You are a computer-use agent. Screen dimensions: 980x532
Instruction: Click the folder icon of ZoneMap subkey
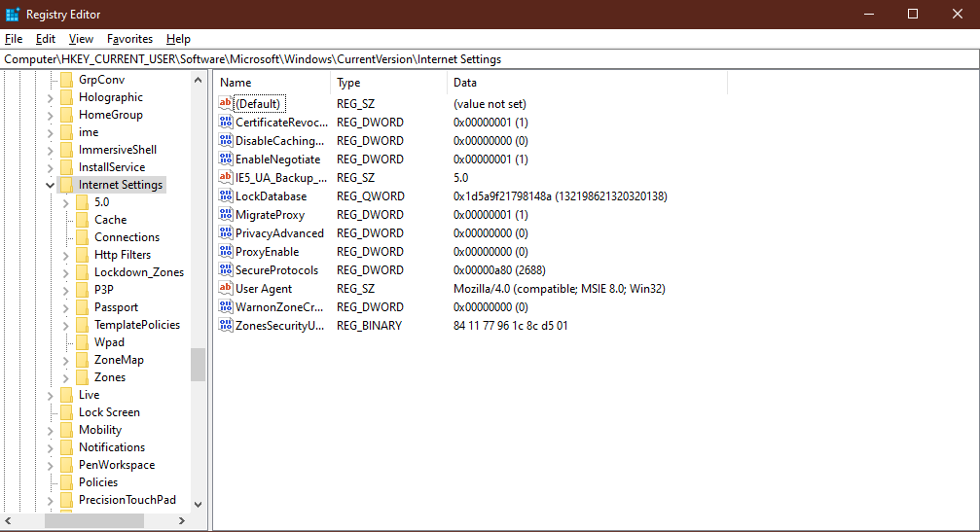(82, 359)
